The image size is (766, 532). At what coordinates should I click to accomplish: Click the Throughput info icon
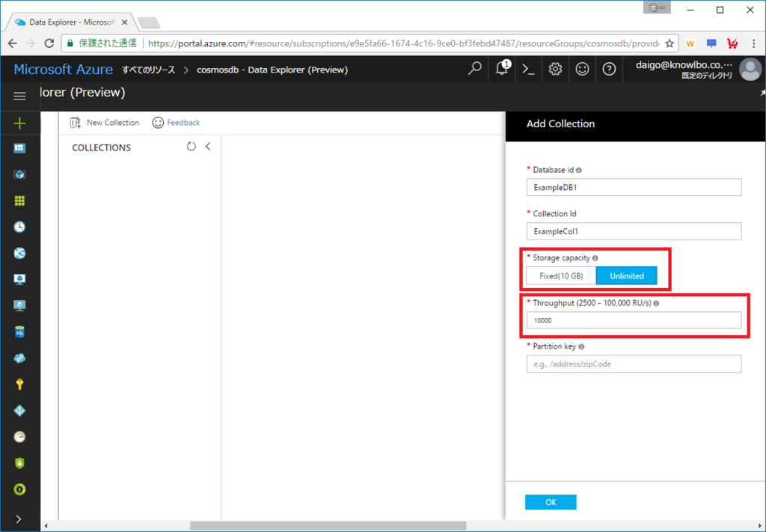pyautogui.click(x=656, y=303)
